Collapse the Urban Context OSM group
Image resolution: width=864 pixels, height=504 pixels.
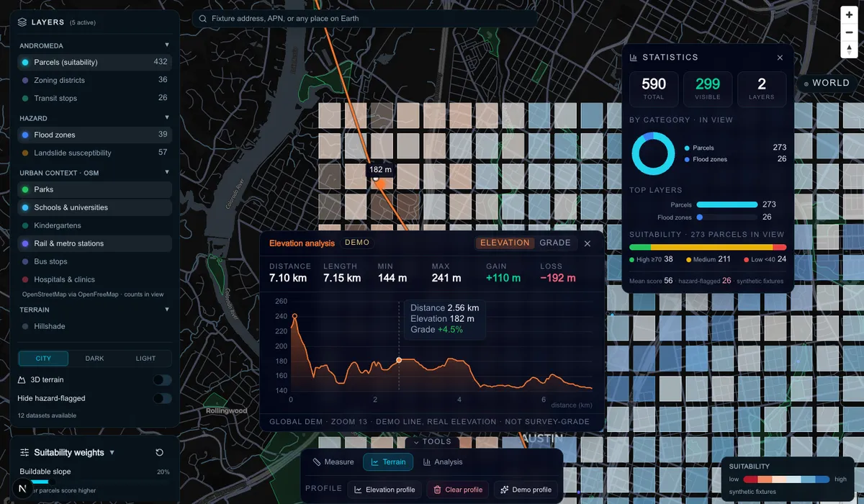167,172
